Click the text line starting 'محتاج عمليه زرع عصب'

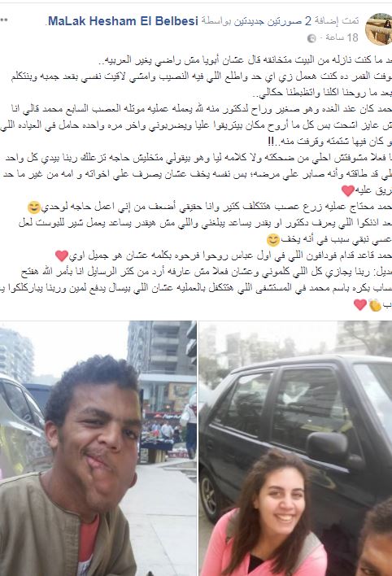tap(210, 207)
